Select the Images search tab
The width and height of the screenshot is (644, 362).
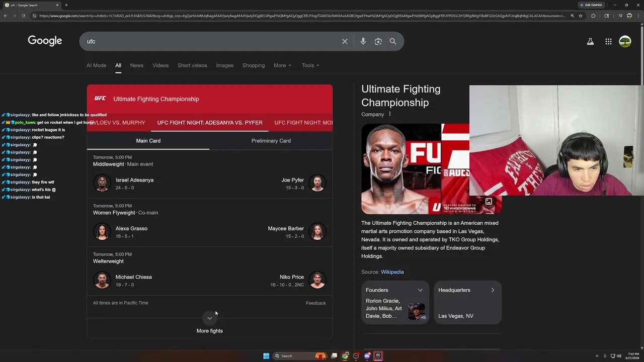pyautogui.click(x=224, y=65)
